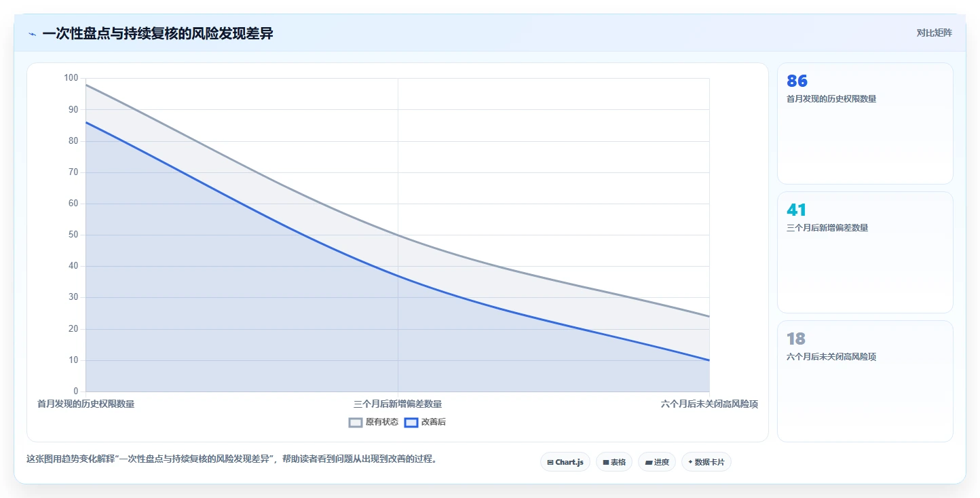Screen dimensions: 980x498
Task: Click the icon in the Chart.js chip
Action: point(550,462)
